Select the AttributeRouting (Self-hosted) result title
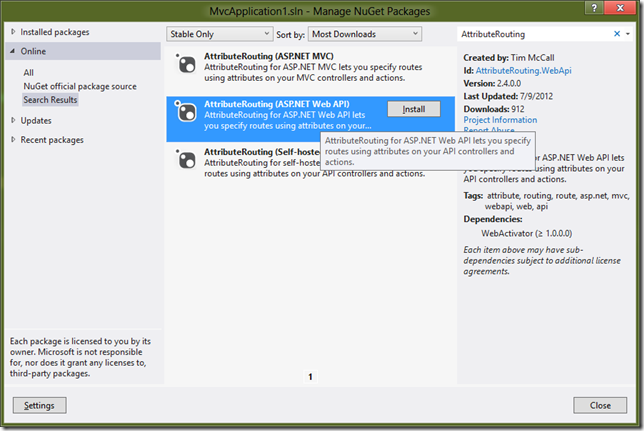The height and width of the screenshot is (431, 644). coord(262,152)
